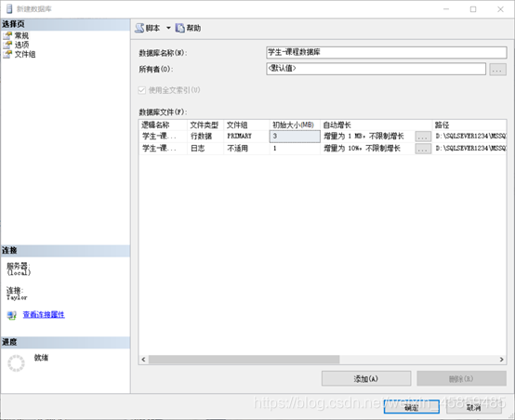Image resolution: width=515 pixels, height=420 pixels.
Task: Select the 文件组 (Filegroups) page
Action: 24,54
